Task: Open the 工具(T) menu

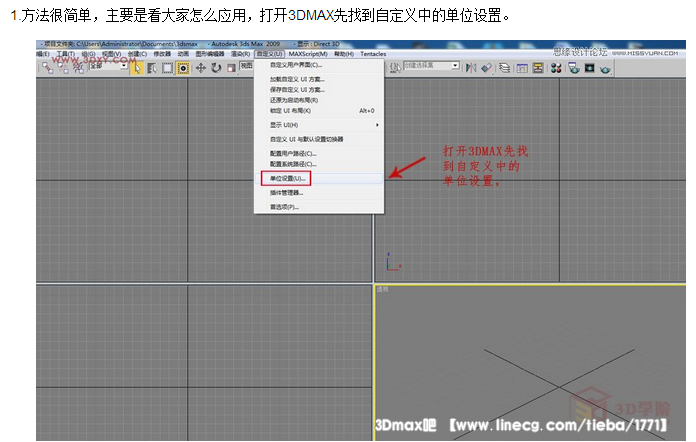Action: point(65,54)
